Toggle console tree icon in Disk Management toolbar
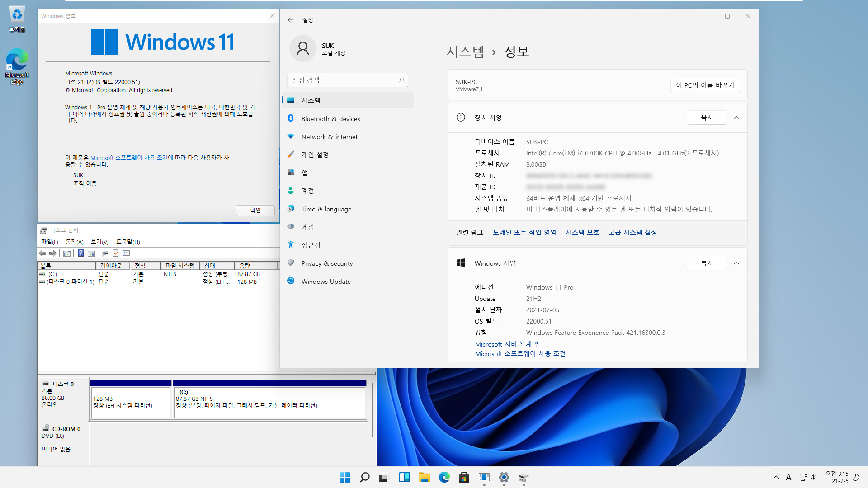The height and width of the screenshot is (488, 868). [x=67, y=253]
